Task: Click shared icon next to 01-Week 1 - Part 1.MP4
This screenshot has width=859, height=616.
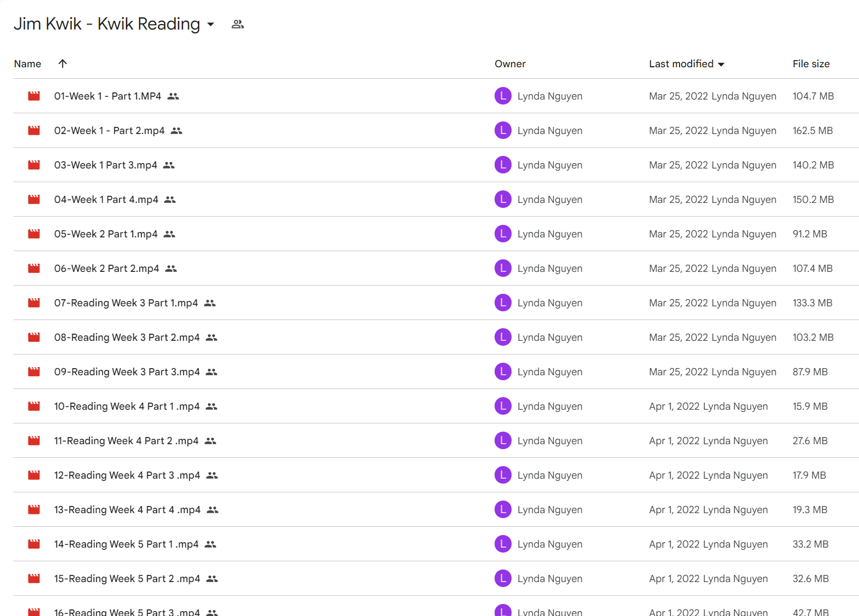Action: (x=173, y=96)
